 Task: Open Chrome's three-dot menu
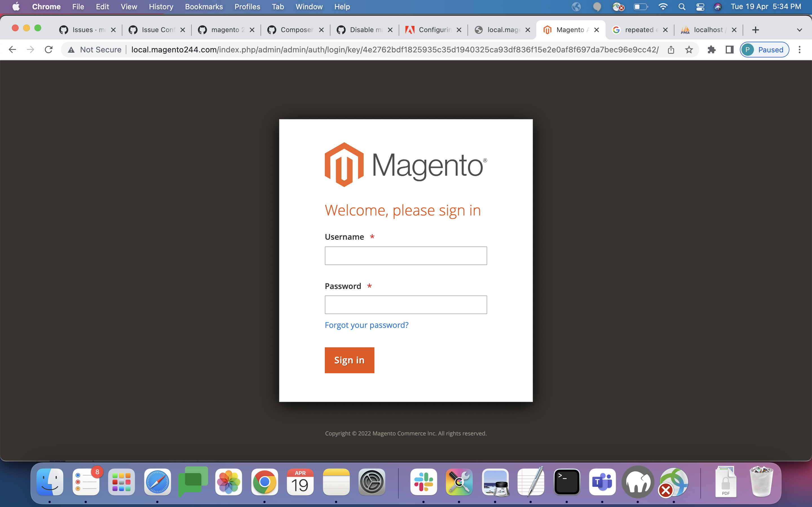[x=800, y=49]
